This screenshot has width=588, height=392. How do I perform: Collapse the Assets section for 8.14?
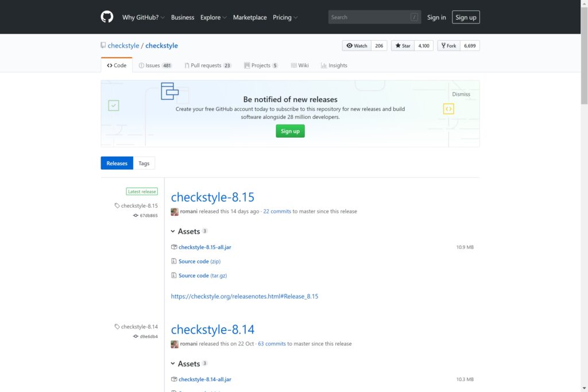click(188, 363)
